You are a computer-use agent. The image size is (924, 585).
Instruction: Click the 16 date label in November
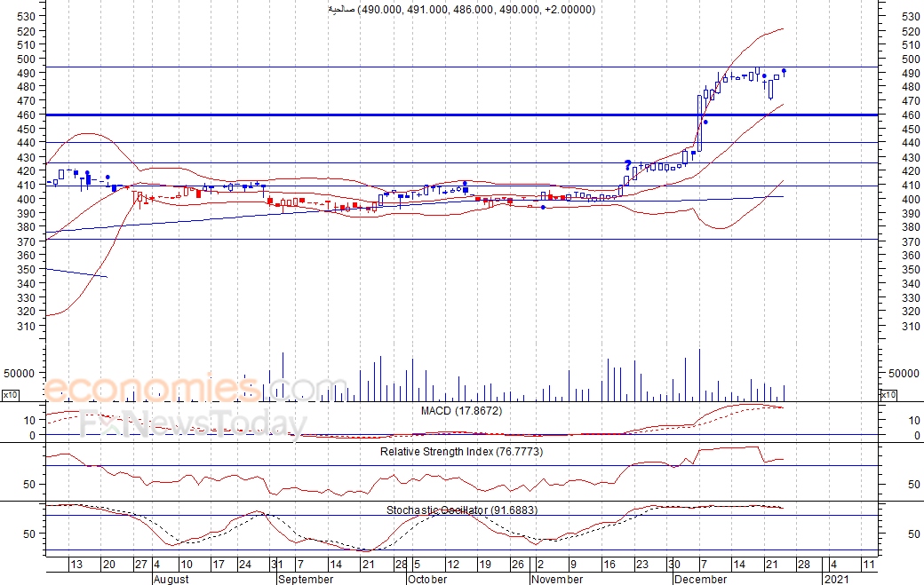click(x=609, y=565)
